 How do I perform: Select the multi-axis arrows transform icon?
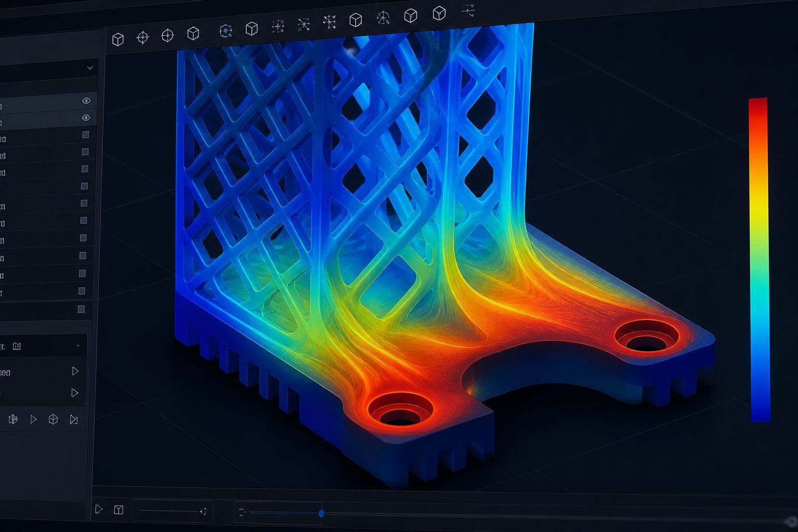coord(329,22)
